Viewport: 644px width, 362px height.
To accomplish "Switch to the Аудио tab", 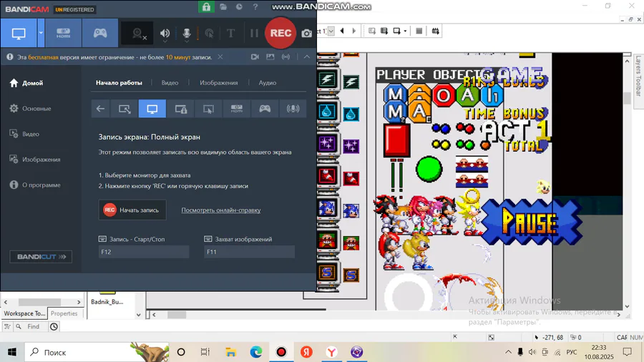I will 268,83.
